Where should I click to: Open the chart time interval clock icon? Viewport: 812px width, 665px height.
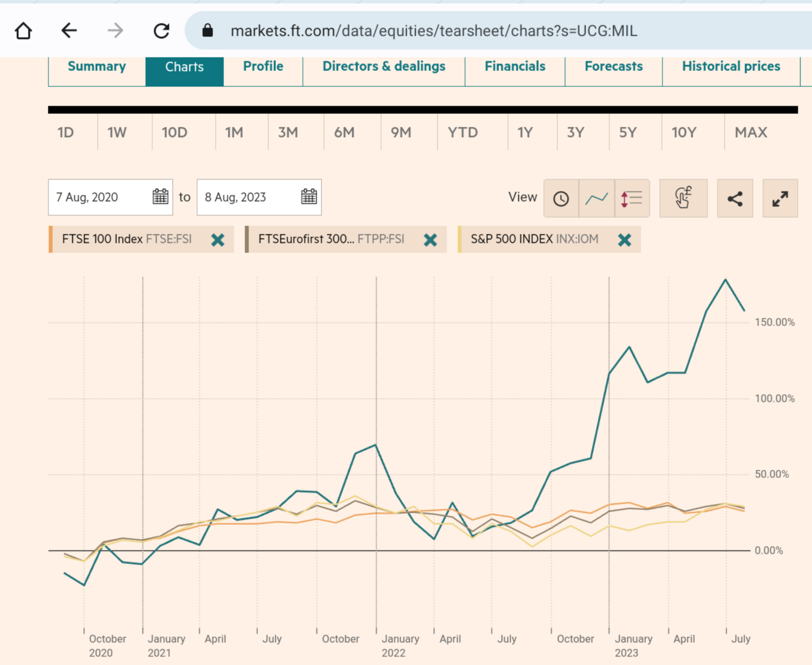[x=561, y=198]
